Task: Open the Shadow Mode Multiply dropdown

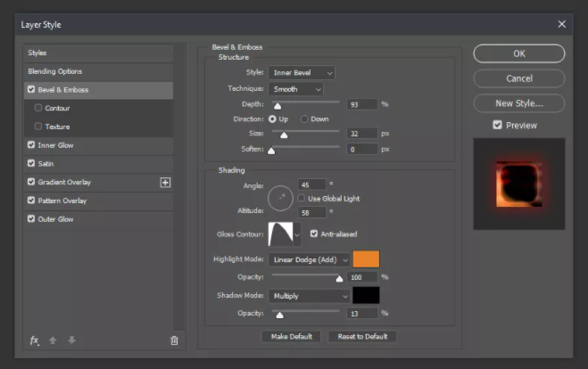Action: (x=310, y=296)
